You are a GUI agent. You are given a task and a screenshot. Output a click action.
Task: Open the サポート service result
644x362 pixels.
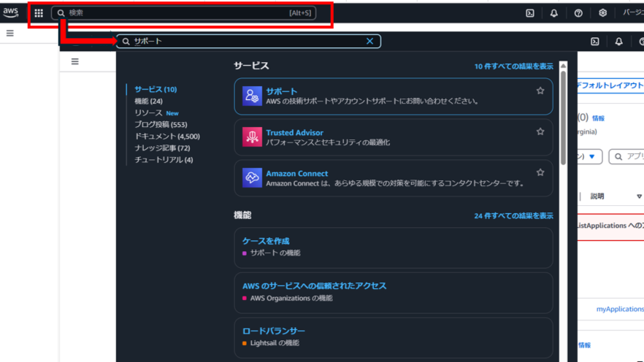click(394, 96)
